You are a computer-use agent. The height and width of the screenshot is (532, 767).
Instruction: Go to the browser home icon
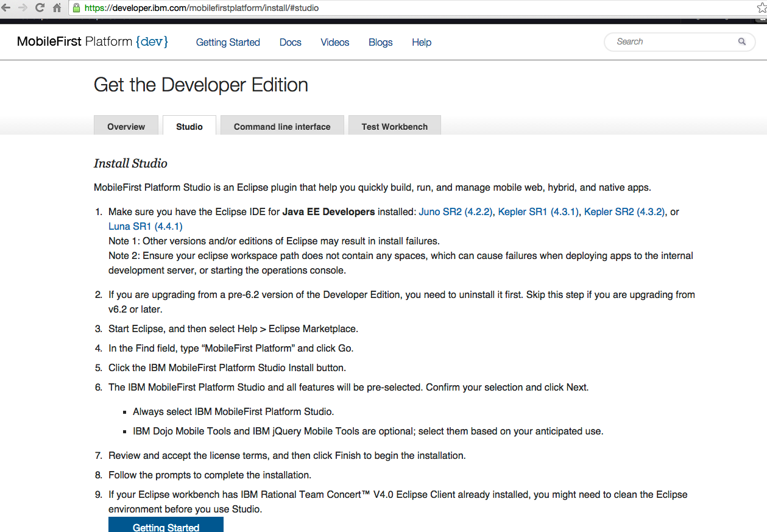pyautogui.click(x=57, y=8)
